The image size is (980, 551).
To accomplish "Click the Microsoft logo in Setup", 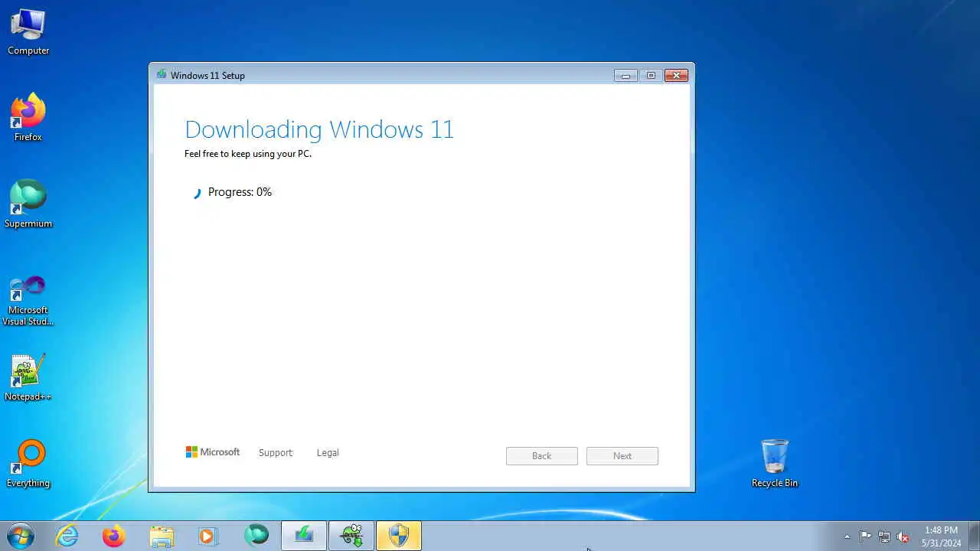I will pos(213,452).
